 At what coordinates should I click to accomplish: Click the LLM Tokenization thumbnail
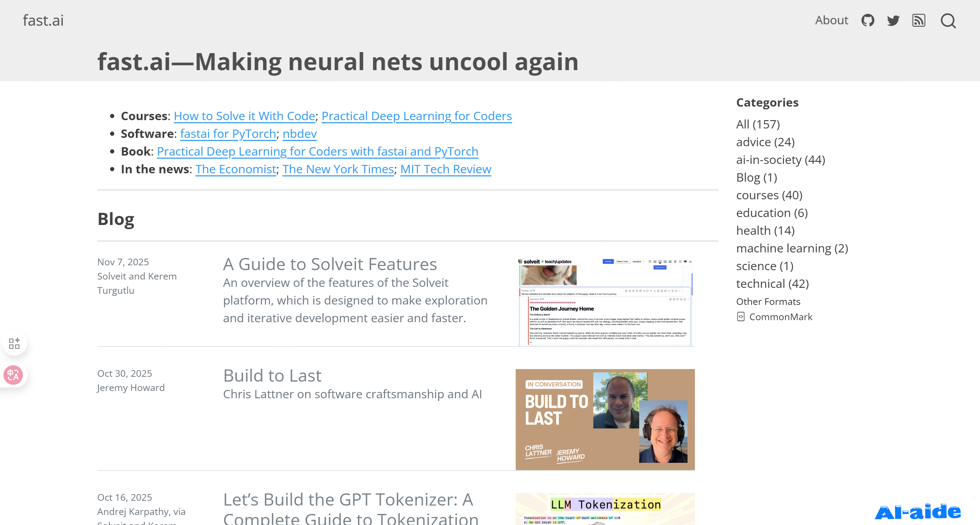click(x=605, y=509)
